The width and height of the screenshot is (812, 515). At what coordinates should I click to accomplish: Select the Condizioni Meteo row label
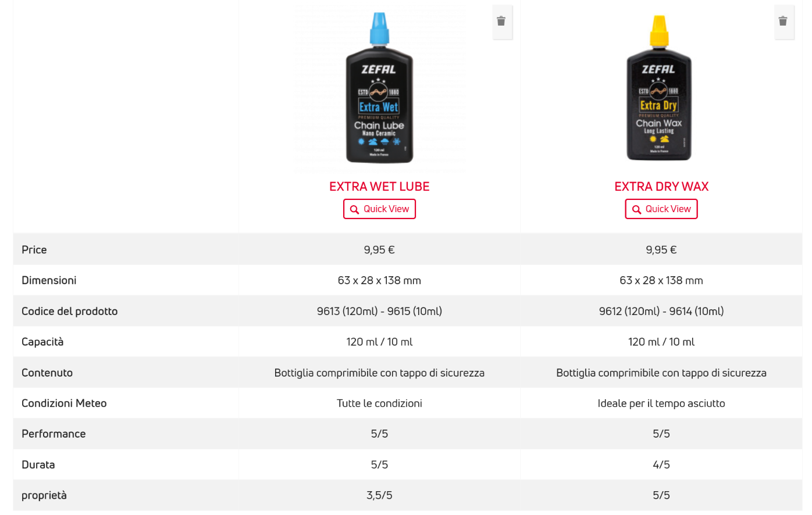64,403
